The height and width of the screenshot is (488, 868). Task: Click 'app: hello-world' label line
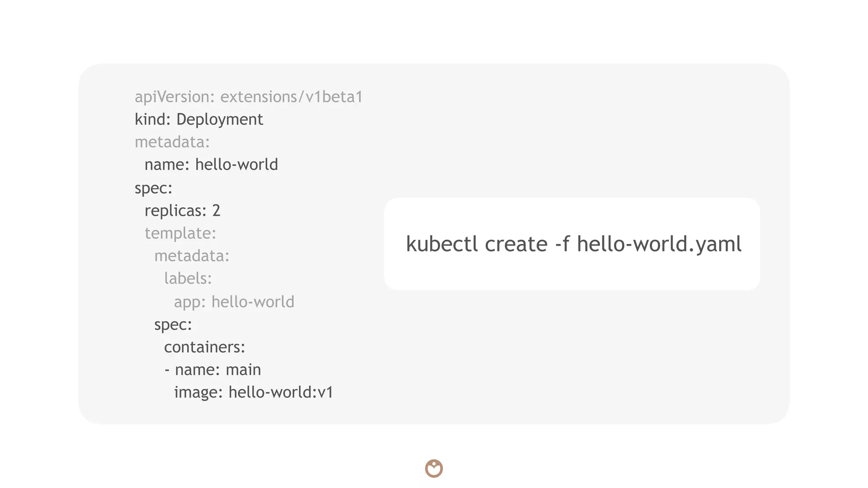coord(234,302)
